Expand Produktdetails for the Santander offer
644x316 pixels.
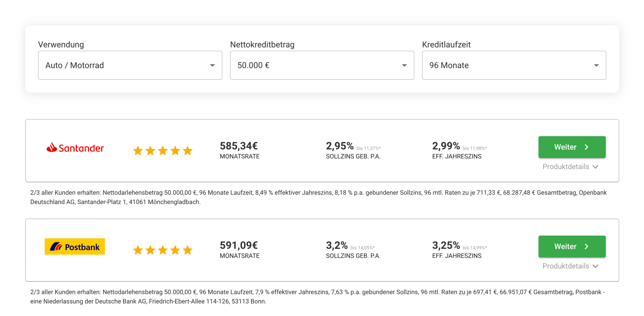pos(571,167)
